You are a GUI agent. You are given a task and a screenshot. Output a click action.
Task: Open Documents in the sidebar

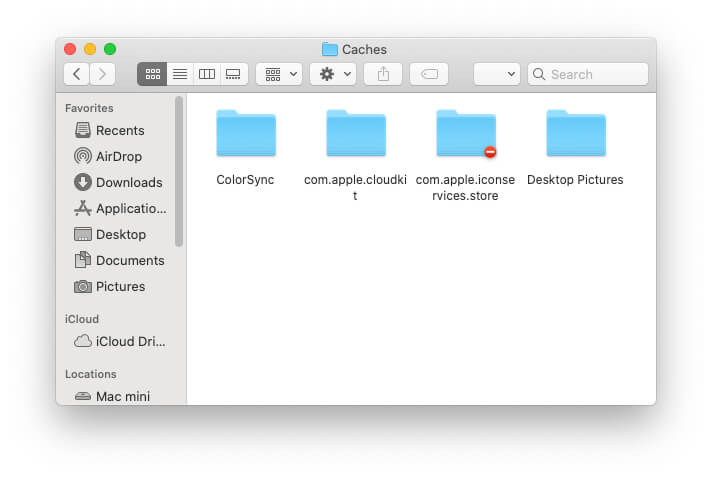pyautogui.click(x=119, y=260)
